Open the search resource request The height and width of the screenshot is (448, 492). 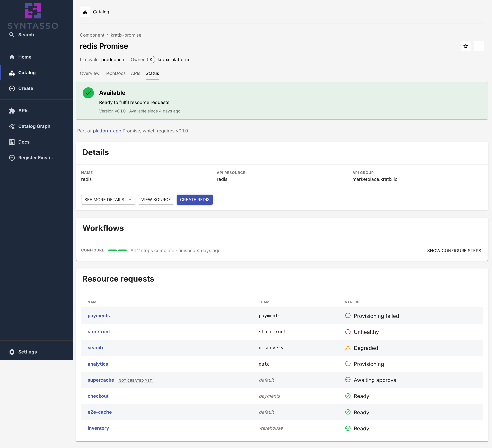click(x=95, y=348)
